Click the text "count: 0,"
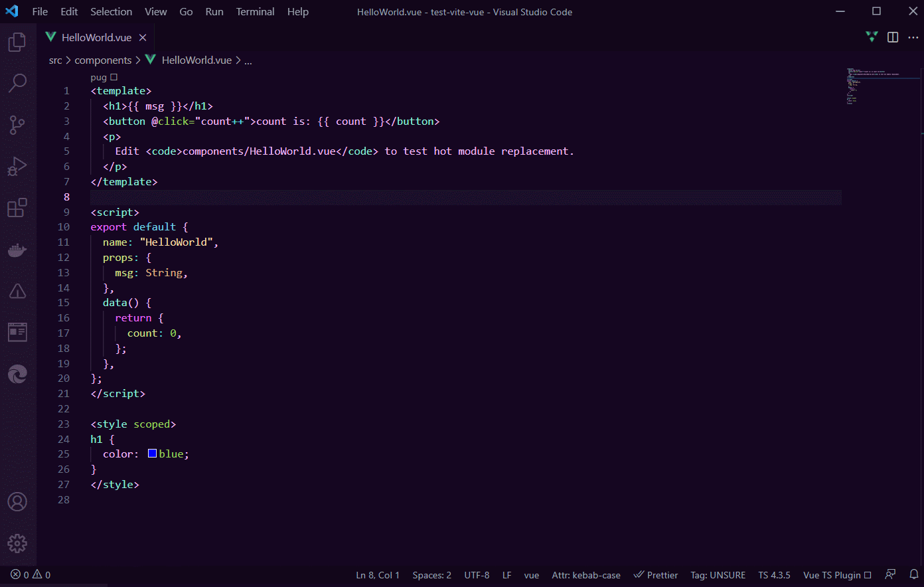The image size is (924, 587). (155, 333)
